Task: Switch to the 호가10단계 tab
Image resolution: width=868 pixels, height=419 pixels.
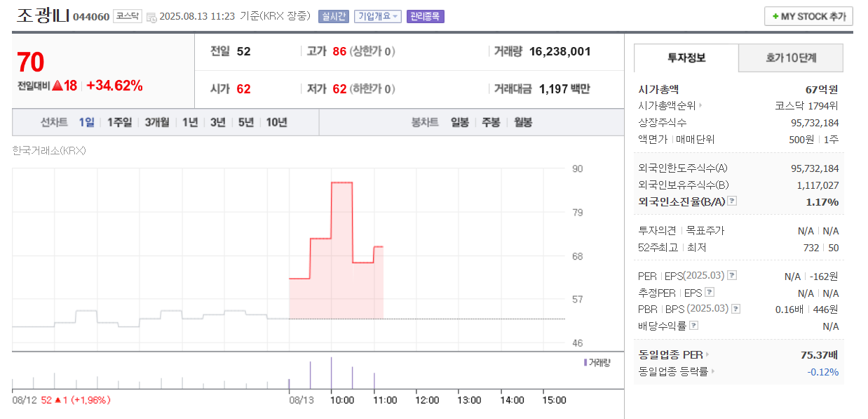Action: 791,58
